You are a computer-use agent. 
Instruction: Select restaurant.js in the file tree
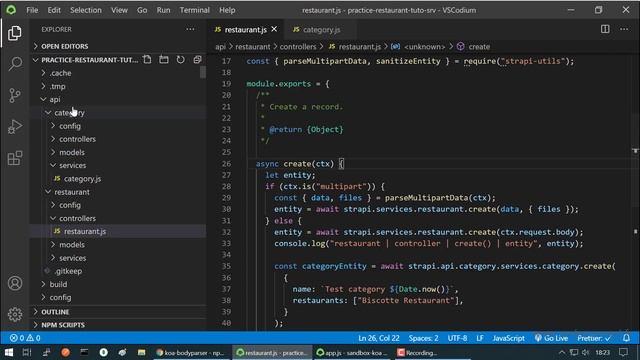tap(118, 231)
